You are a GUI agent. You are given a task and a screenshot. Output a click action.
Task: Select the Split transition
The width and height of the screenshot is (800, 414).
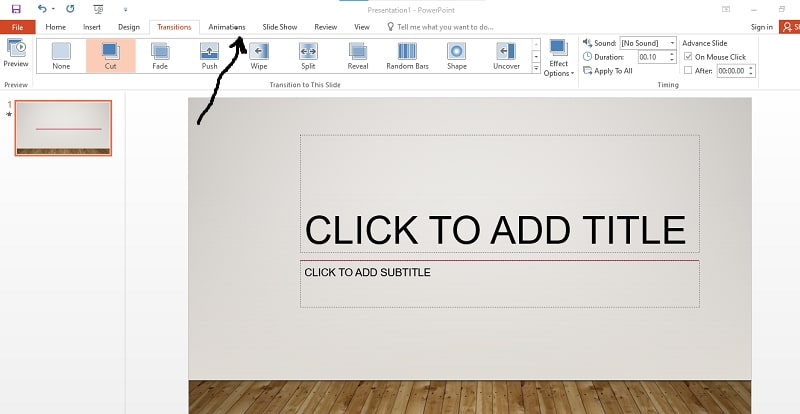pos(308,56)
